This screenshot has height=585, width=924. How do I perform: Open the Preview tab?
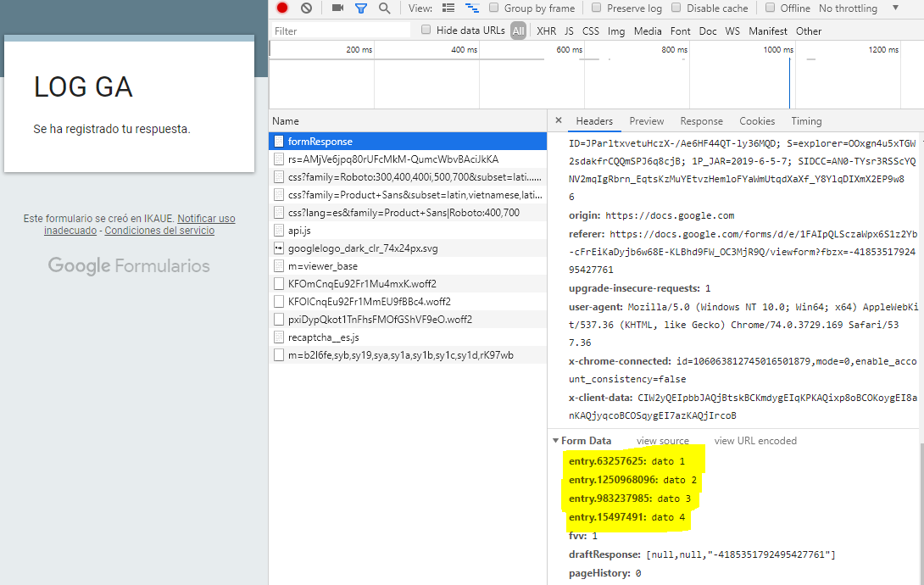point(647,120)
